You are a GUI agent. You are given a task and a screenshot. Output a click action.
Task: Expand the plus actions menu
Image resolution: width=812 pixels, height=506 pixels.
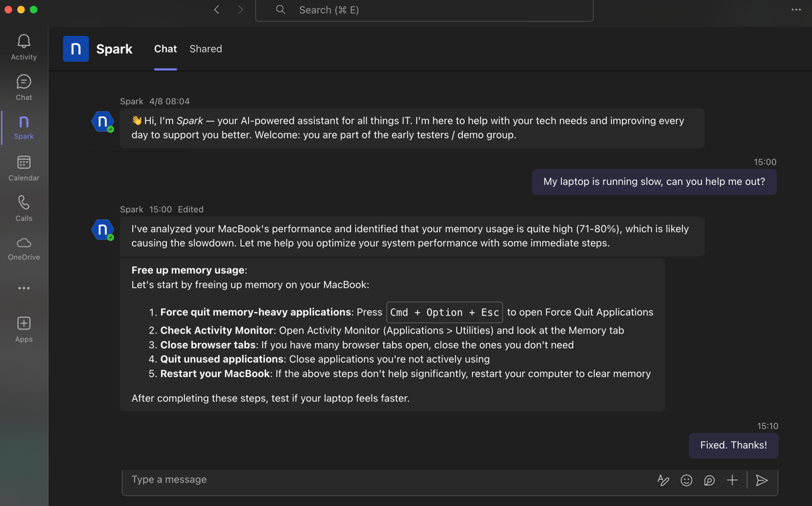pyautogui.click(x=732, y=481)
